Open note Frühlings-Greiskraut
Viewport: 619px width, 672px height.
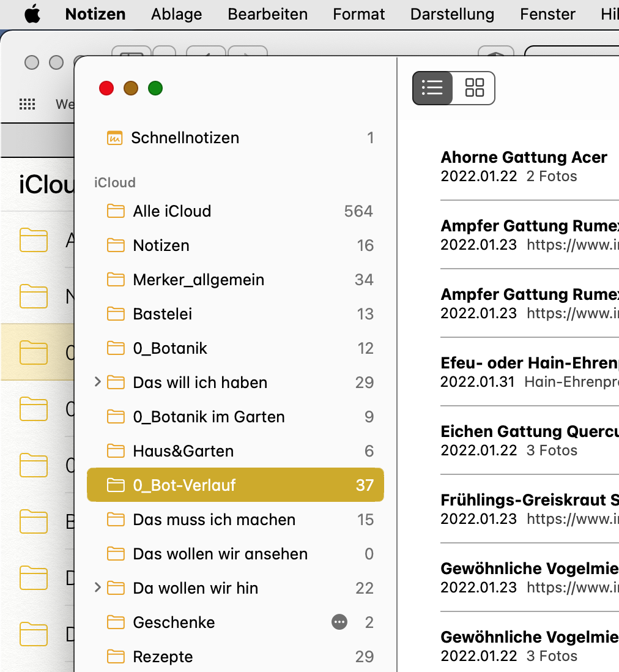pos(530,509)
